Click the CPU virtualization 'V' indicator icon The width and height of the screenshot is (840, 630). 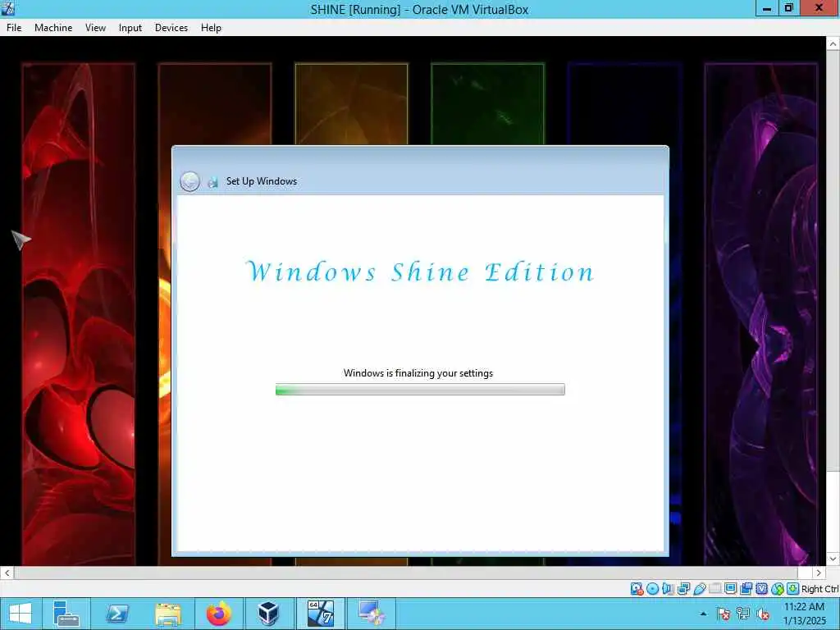pos(761,589)
